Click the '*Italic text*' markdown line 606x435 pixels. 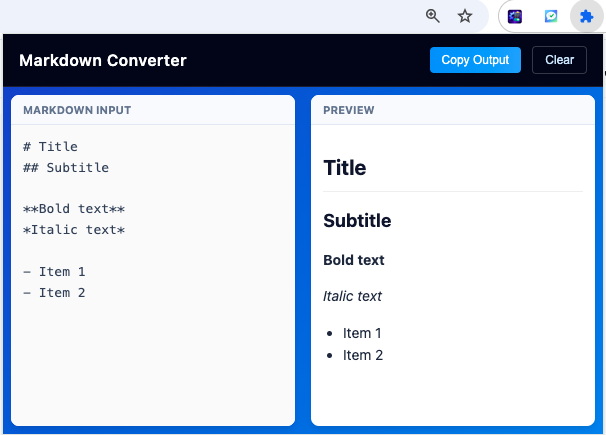point(74,230)
